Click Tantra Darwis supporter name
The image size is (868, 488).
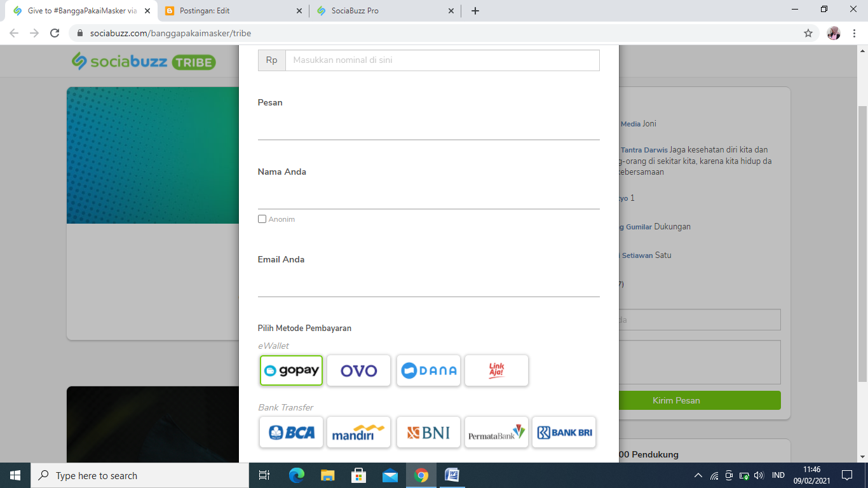point(644,151)
